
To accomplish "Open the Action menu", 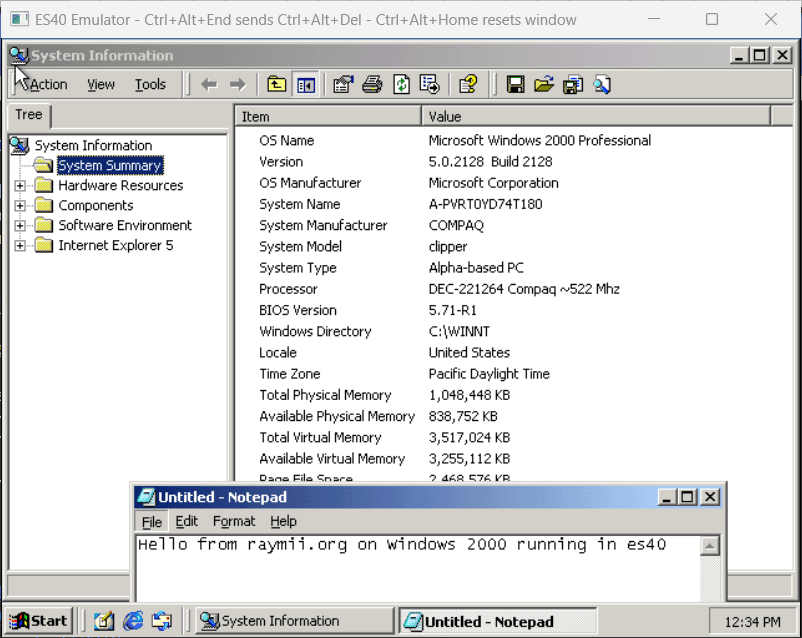I will pos(48,84).
